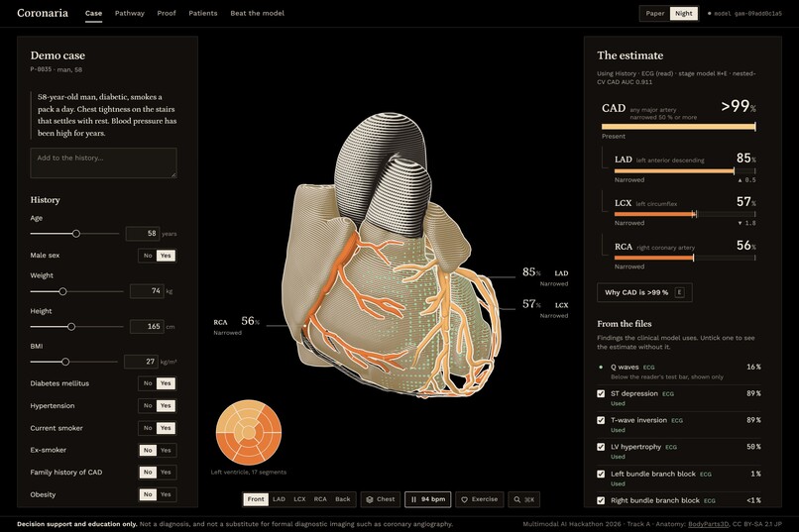Focus the Weight kg input field
The height and width of the screenshot is (532, 799).
pos(147,291)
